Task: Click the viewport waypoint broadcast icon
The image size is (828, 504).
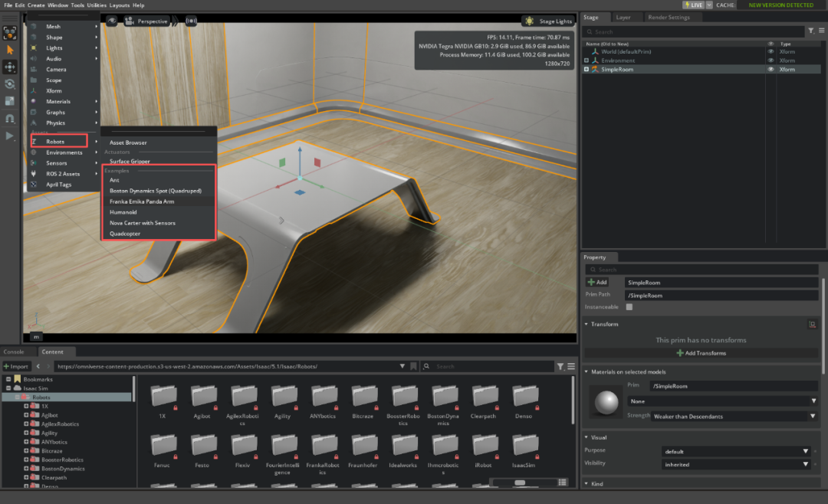Action: pyautogui.click(x=191, y=21)
